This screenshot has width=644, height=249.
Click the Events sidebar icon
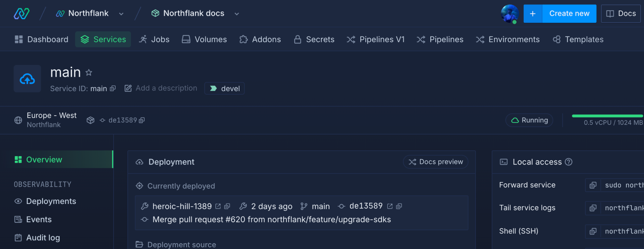click(18, 219)
